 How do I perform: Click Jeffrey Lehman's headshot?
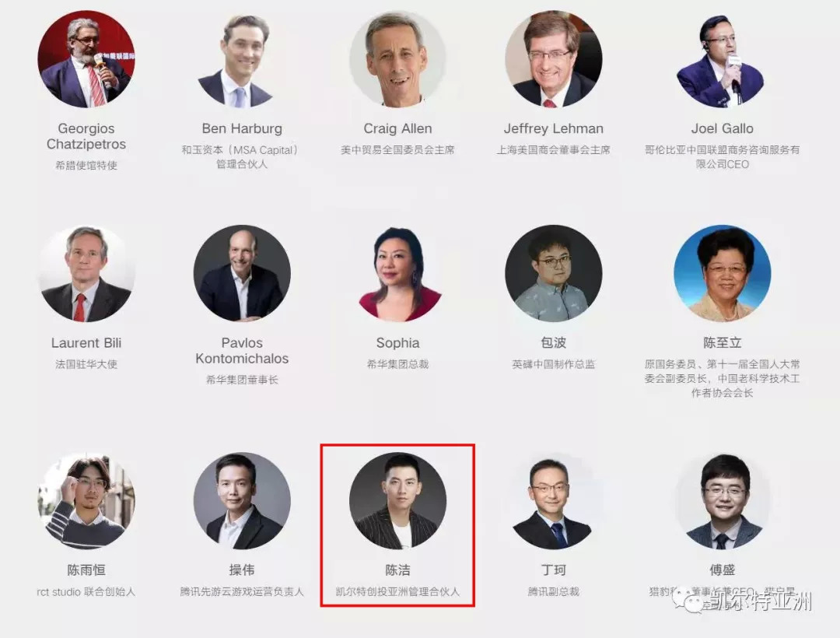point(554,58)
